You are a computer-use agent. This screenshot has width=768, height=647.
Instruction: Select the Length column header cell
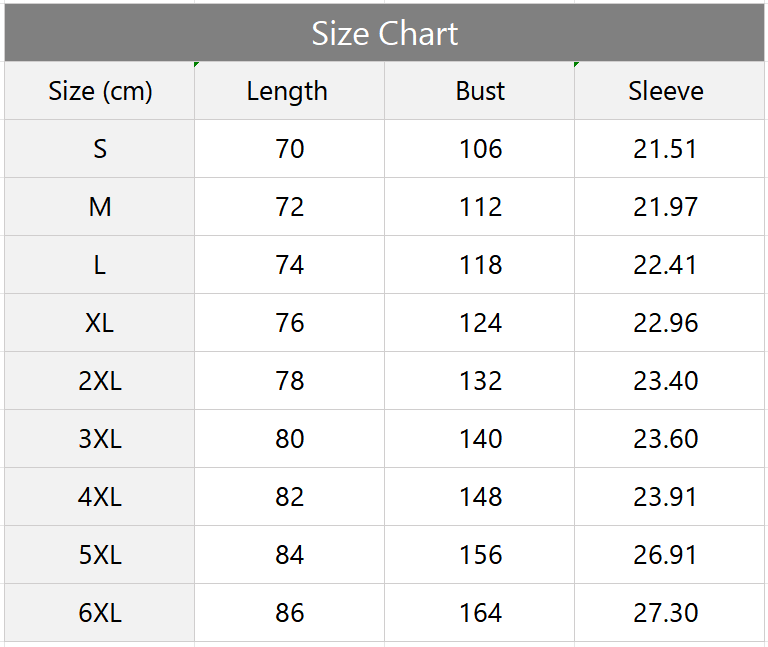289,91
